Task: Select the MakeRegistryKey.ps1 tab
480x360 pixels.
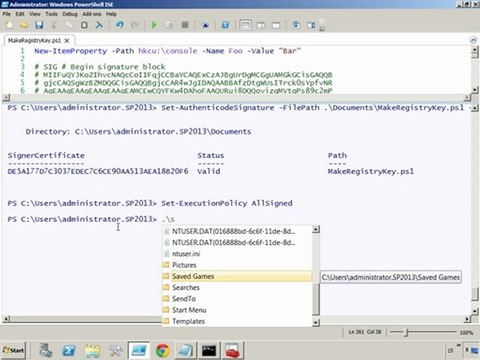Action: 34,41
